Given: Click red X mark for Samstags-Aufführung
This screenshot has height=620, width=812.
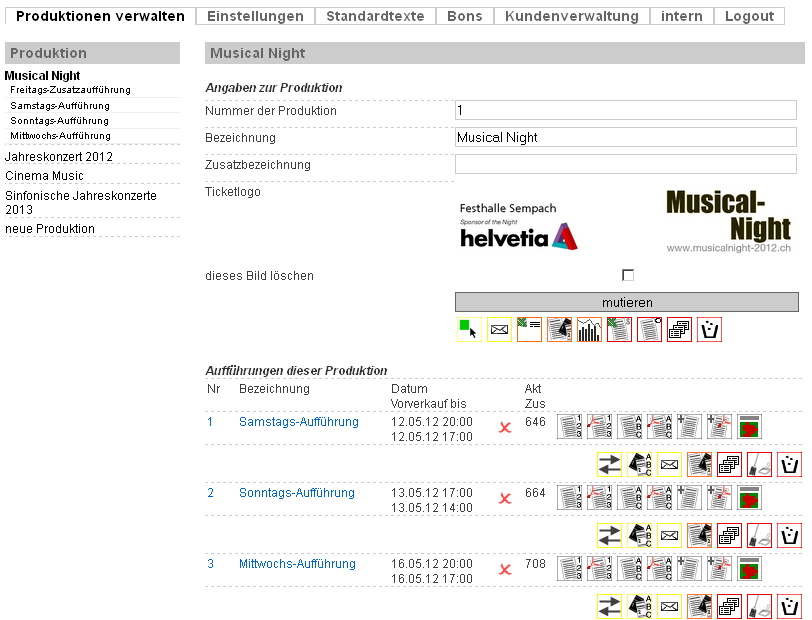Looking at the screenshot, I should pos(505,428).
